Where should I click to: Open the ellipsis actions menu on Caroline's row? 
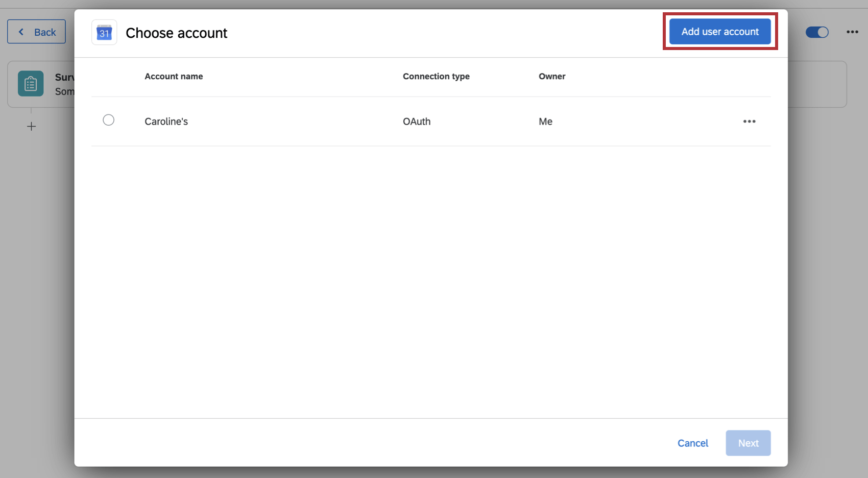[x=749, y=121]
